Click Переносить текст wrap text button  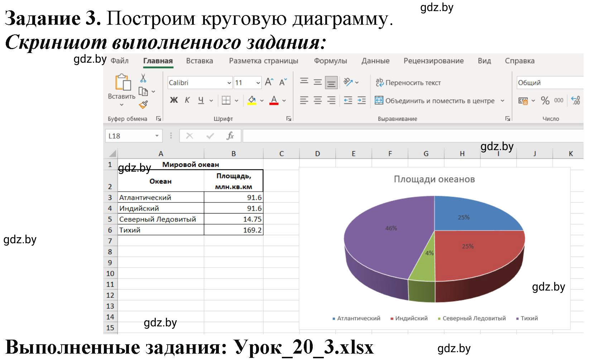[408, 83]
